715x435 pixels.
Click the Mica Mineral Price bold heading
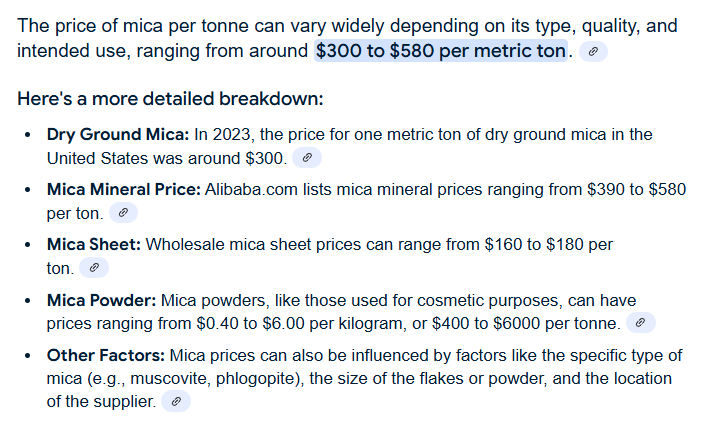[x=124, y=189]
